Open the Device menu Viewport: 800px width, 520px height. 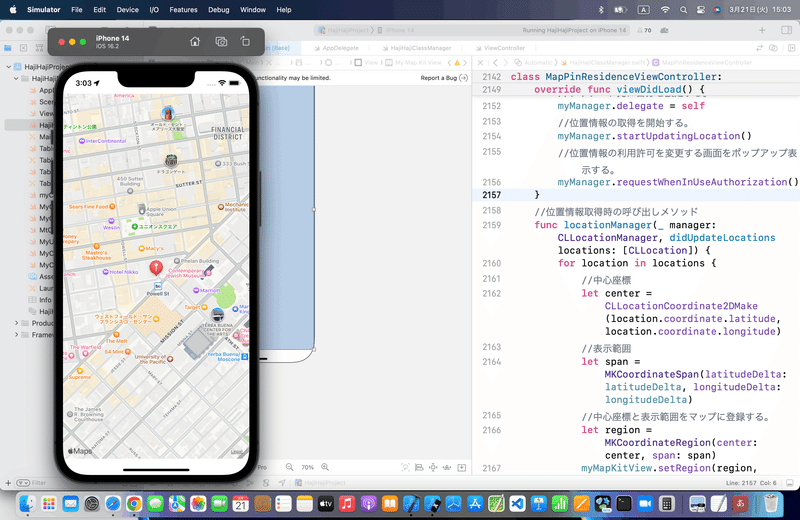(x=128, y=10)
